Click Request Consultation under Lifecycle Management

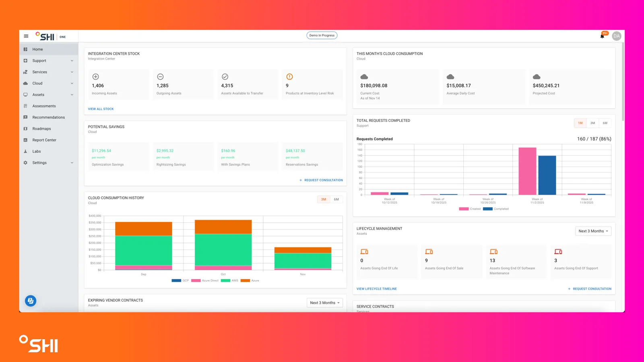click(x=590, y=289)
